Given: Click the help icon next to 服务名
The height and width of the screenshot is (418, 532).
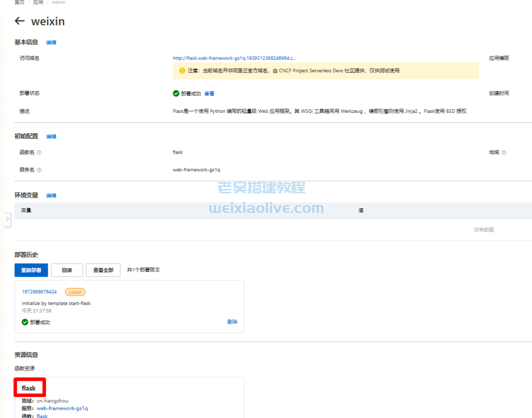Looking at the screenshot, I should coord(39,170).
